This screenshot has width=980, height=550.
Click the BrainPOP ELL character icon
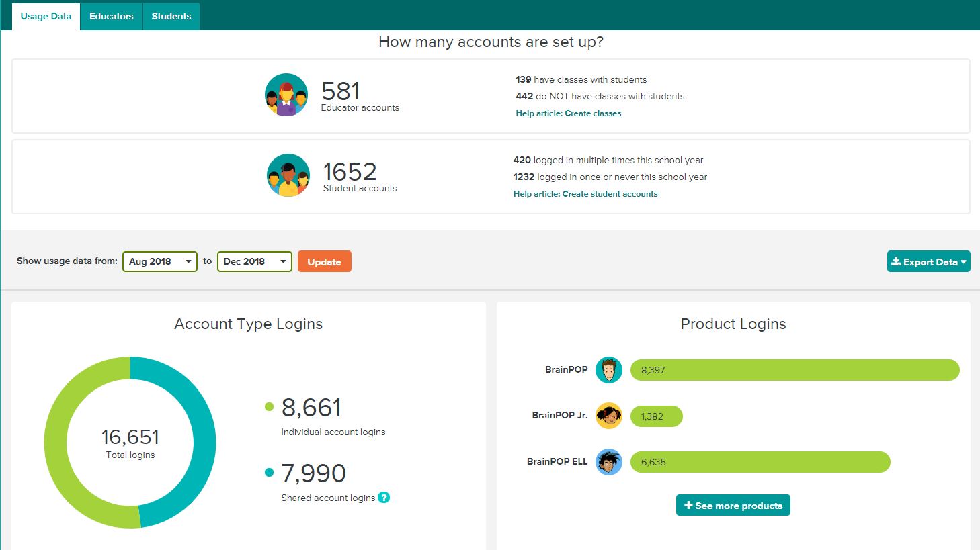click(x=609, y=462)
